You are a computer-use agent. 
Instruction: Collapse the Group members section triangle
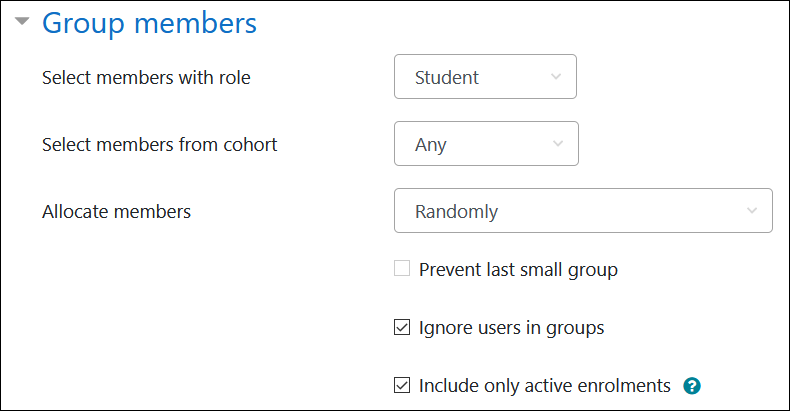tap(22, 21)
